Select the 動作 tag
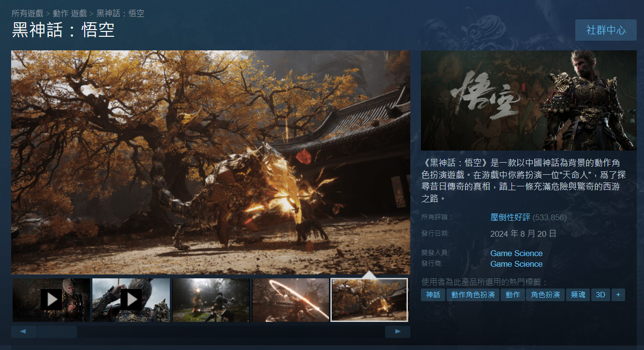 [x=512, y=294]
